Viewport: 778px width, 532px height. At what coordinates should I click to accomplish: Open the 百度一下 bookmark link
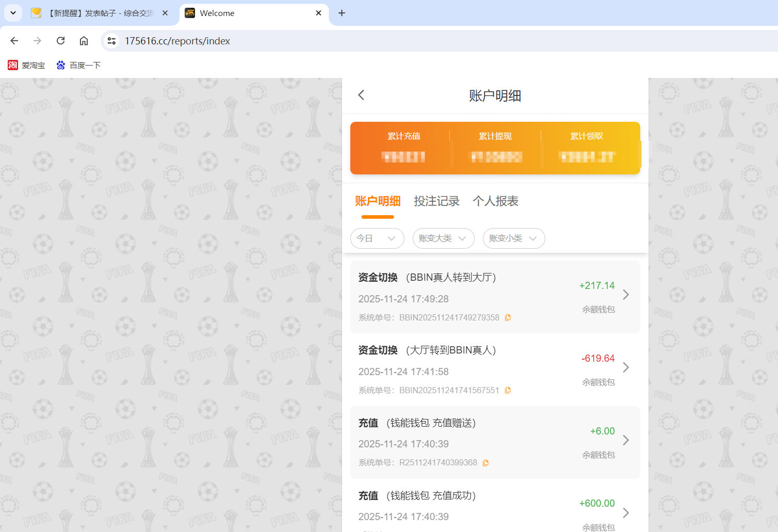78,65
